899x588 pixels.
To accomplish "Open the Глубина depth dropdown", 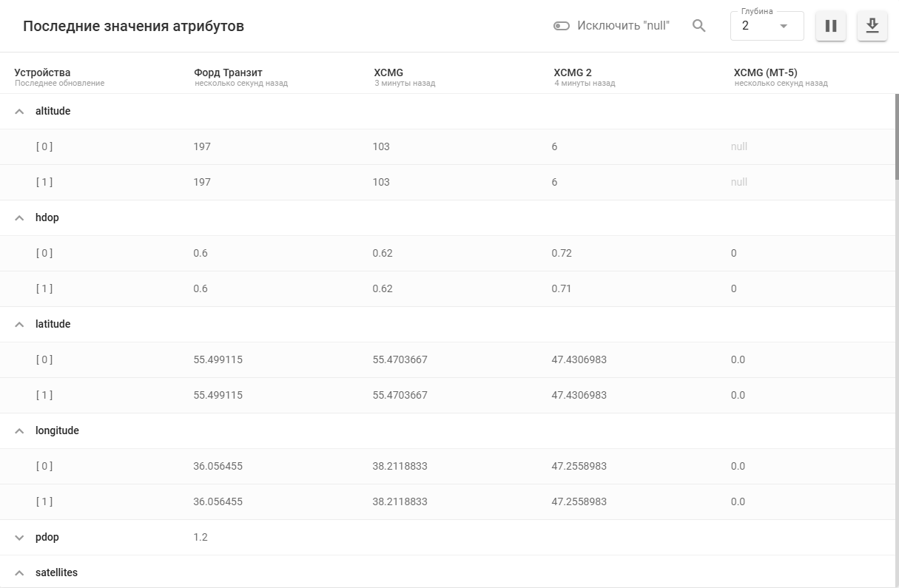I will click(767, 26).
